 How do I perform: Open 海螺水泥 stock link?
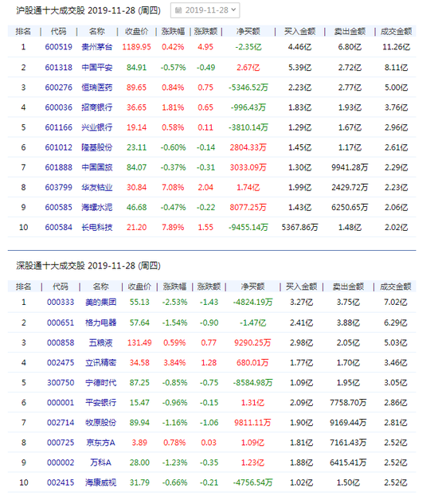[x=97, y=207]
